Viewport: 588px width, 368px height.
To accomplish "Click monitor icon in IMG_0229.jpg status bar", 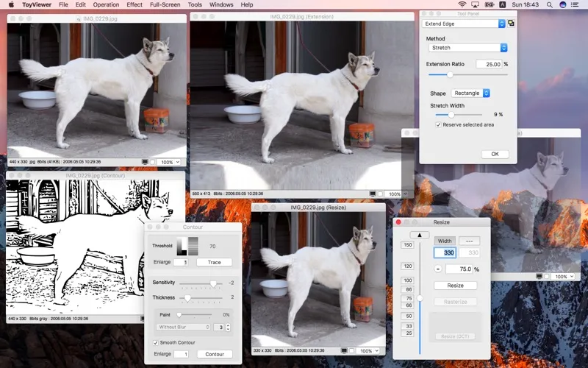I will 145,162.
